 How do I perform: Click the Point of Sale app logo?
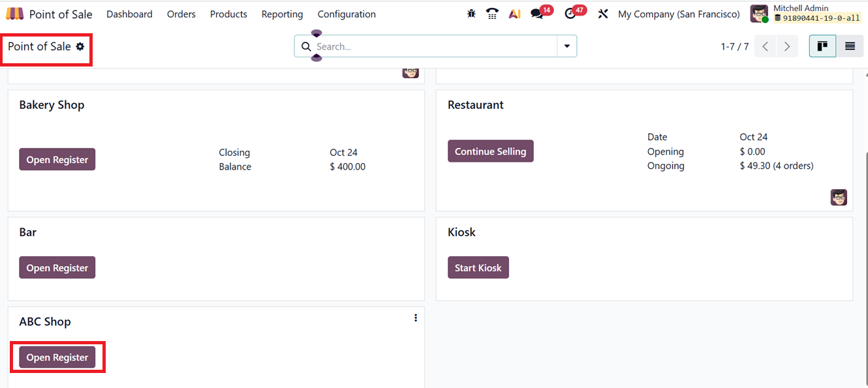(x=14, y=14)
